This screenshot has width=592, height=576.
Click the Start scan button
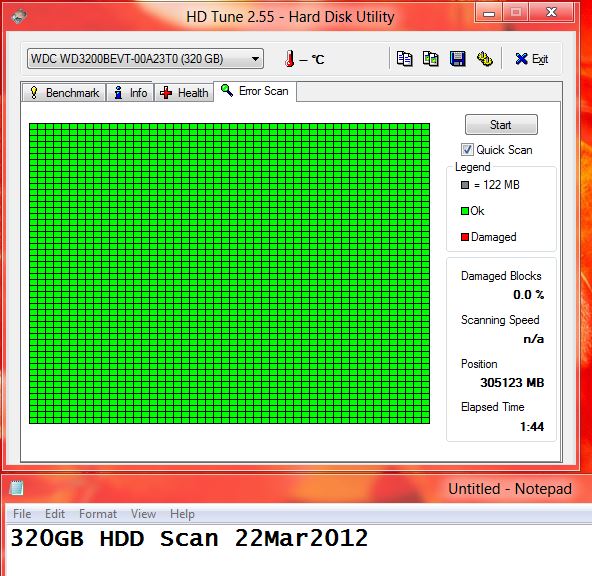501,125
